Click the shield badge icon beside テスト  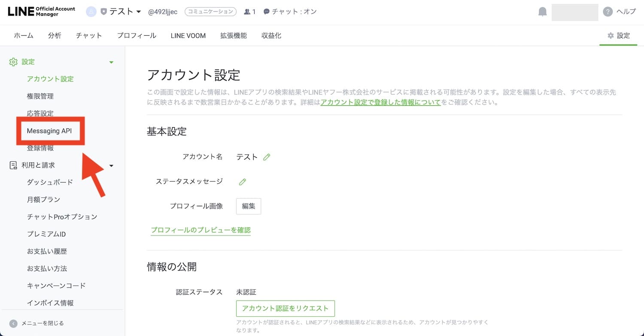click(103, 12)
